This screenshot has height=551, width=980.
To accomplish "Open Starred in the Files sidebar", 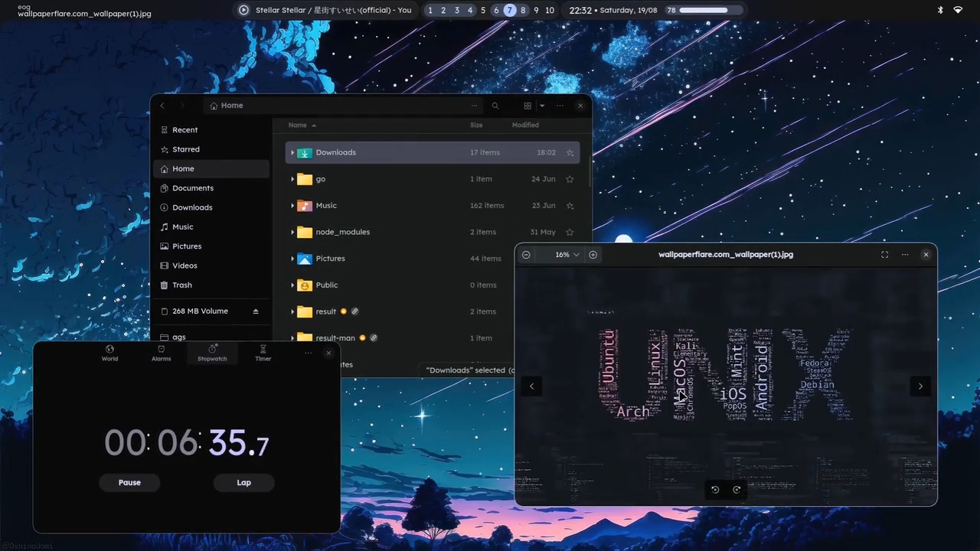I will 211,149.
